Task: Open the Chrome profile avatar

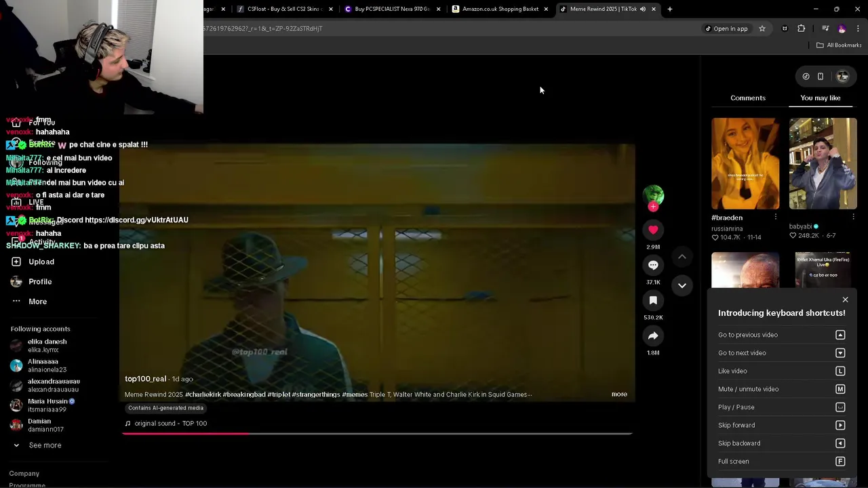Action: pos(842,28)
